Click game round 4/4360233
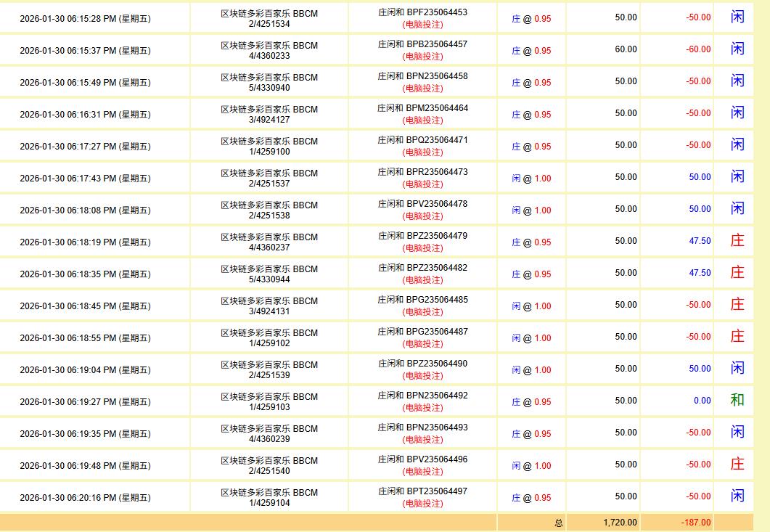The height and width of the screenshot is (532, 770). 269,56
